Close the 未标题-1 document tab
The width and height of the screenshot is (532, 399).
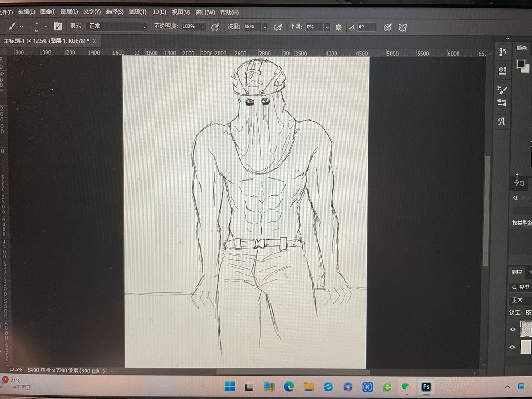click(94, 40)
